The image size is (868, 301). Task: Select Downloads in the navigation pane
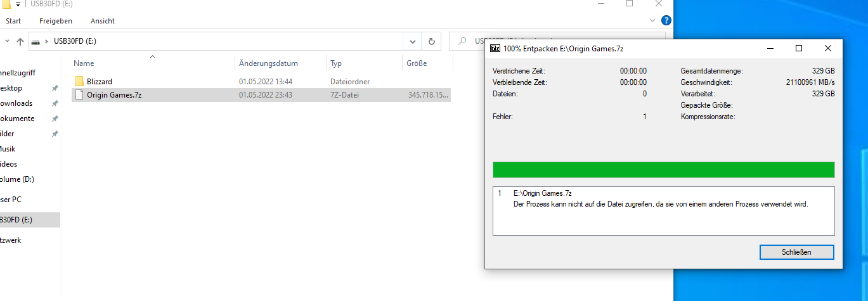pyautogui.click(x=16, y=103)
